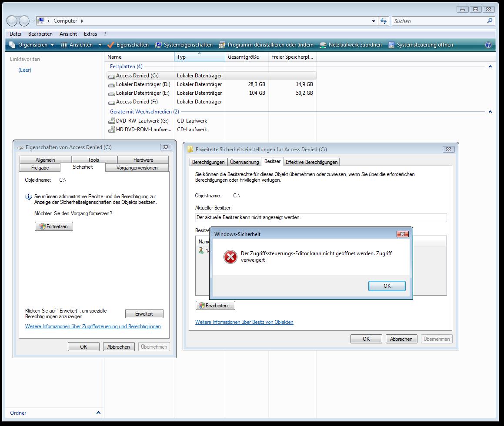Click Abbrechen in Eigenschaften dialog
The width and height of the screenshot is (504, 426).
tap(119, 347)
